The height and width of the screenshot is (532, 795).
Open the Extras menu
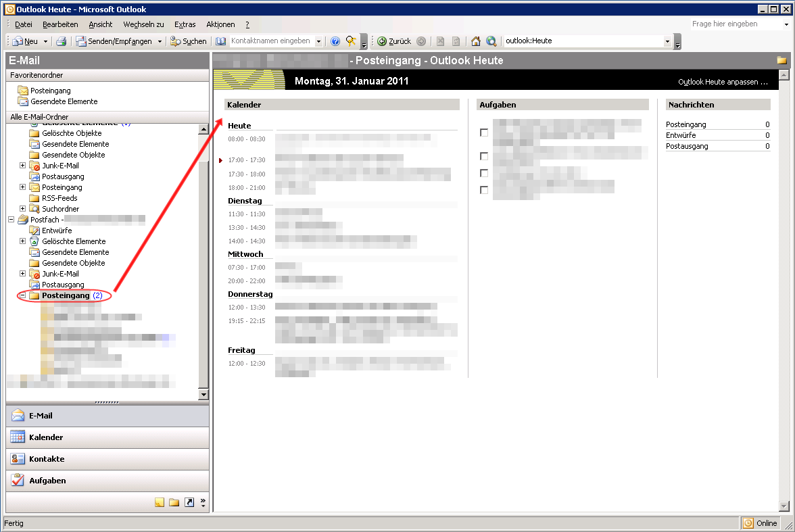pos(185,24)
